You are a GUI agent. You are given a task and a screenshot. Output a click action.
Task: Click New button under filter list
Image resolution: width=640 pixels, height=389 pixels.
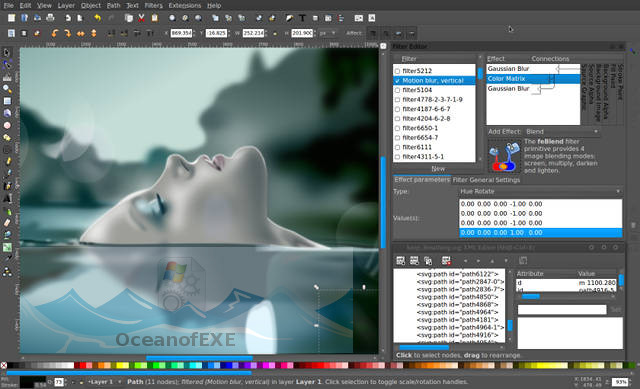tap(438, 169)
